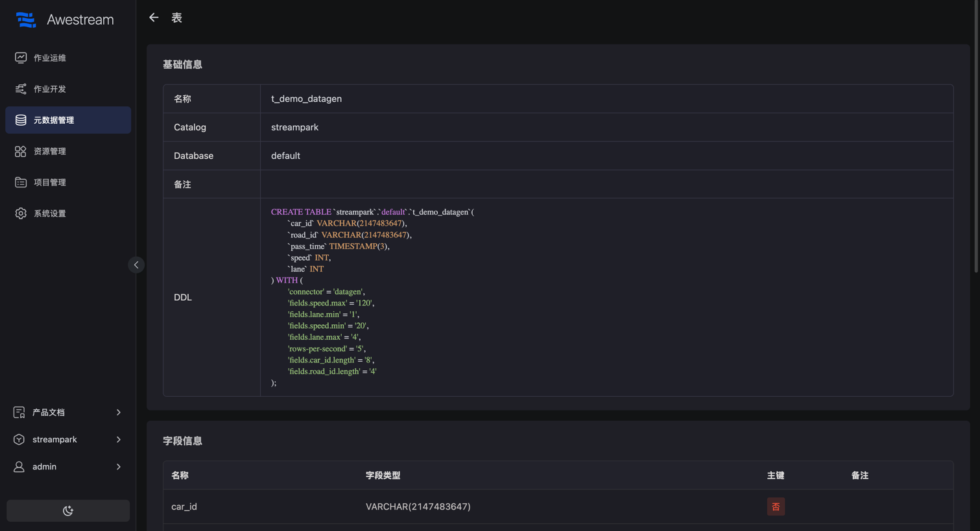Expand the 产品文档 submenu arrow
This screenshot has height=531, width=980.
119,412
